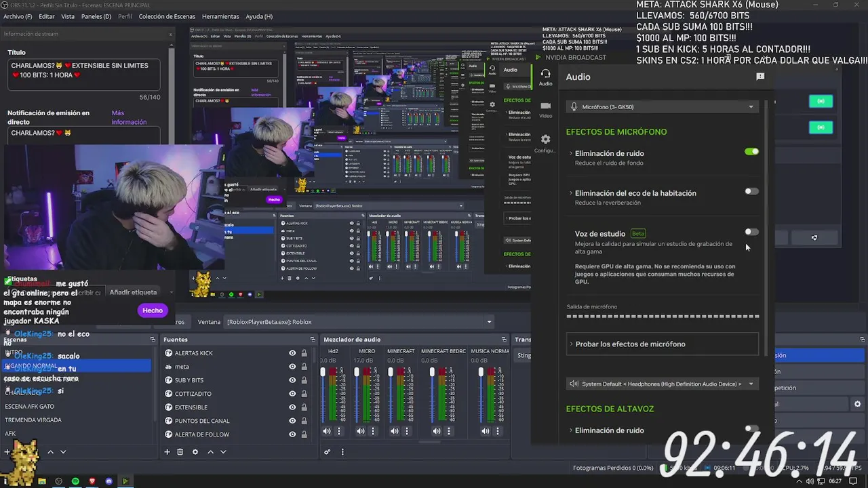Screen dimensions: 868x488
Task: Open Spotify from the taskbar
Action: [x=75, y=481]
